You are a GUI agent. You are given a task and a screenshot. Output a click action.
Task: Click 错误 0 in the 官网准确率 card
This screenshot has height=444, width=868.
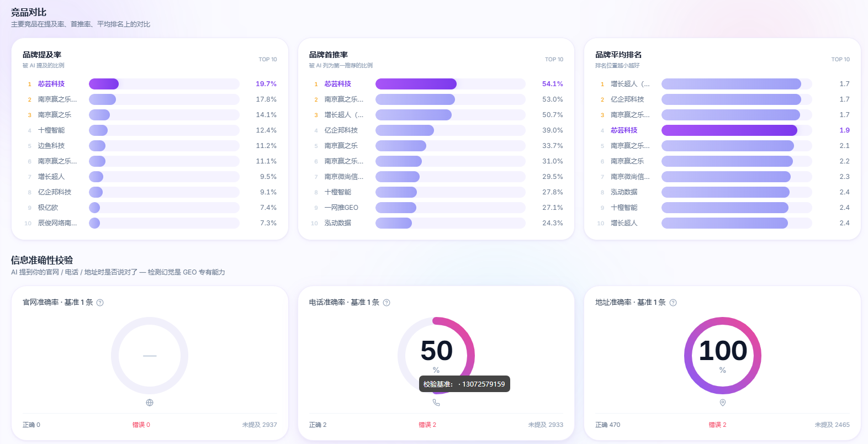(x=141, y=425)
